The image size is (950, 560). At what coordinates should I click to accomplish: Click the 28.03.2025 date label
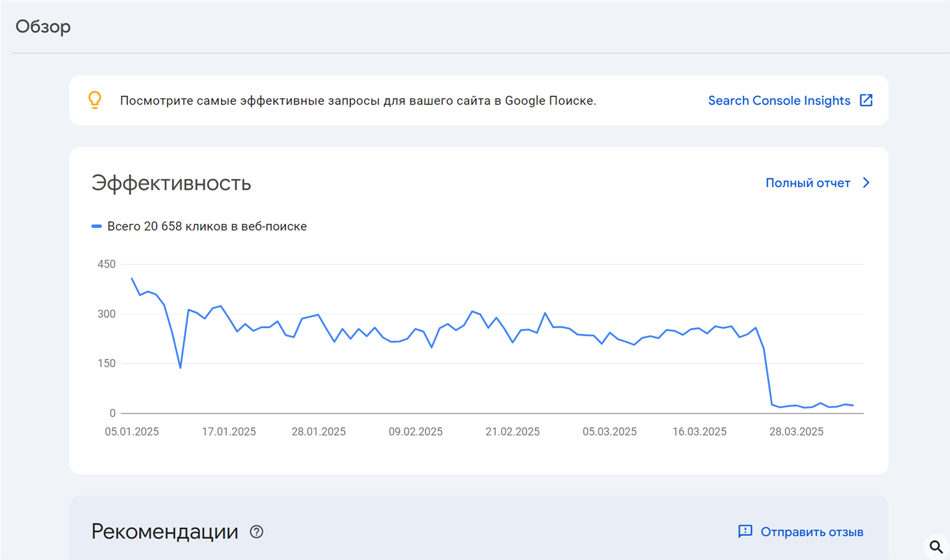797,431
